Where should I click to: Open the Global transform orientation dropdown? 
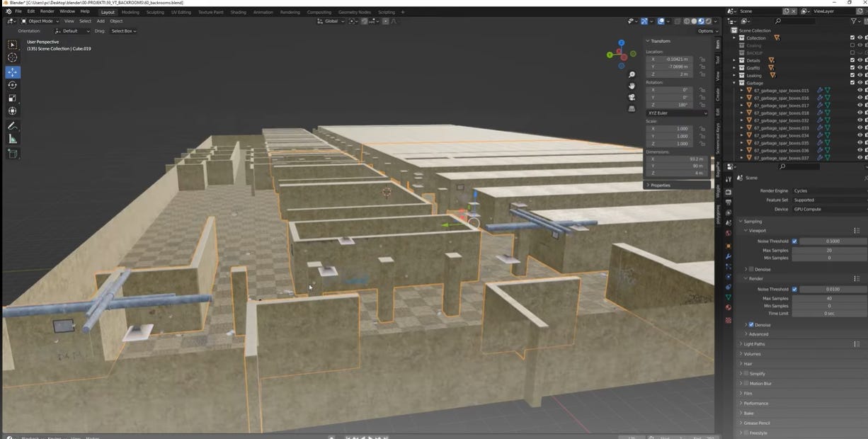(331, 21)
